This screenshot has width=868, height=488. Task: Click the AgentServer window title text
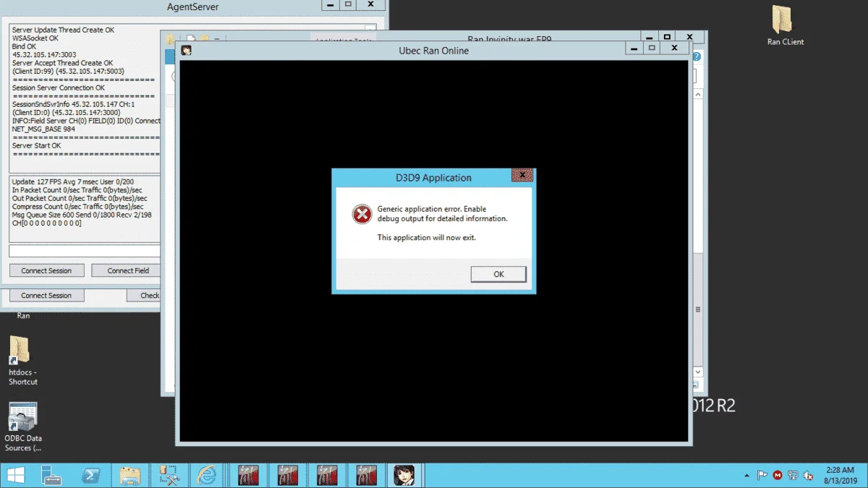192,7
